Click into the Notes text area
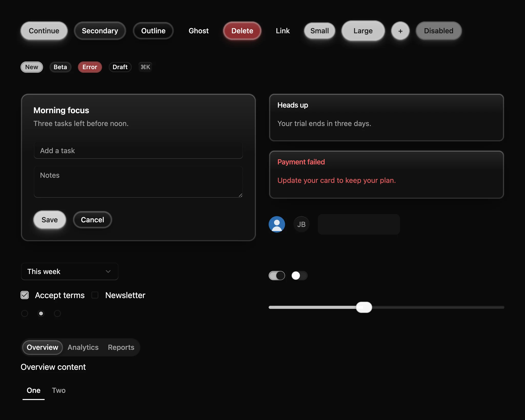Image resolution: width=525 pixels, height=420 pixels. [x=138, y=182]
